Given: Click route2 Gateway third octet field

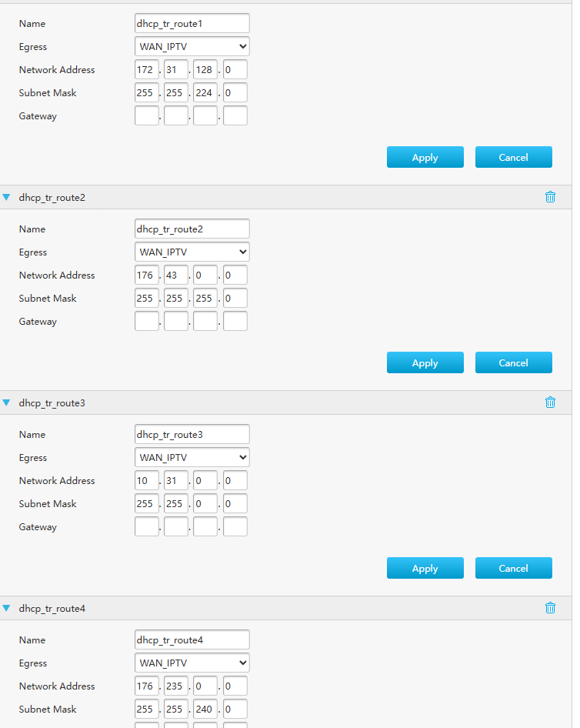Looking at the screenshot, I should (205, 321).
